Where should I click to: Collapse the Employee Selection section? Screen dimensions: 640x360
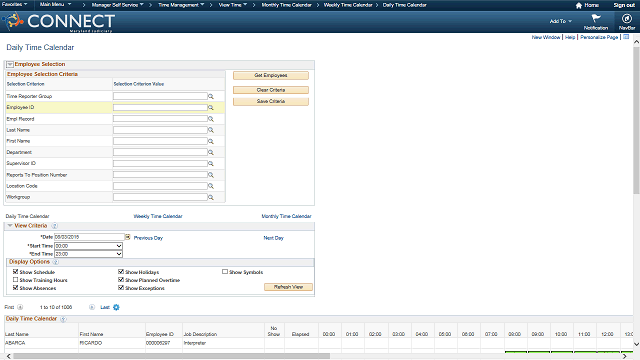[10, 64]
